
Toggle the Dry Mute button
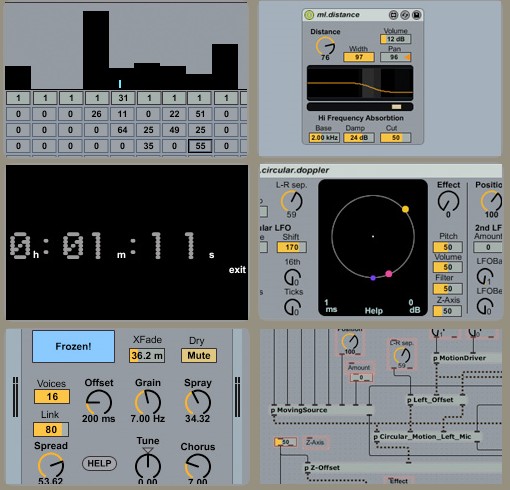click(199, 356)
